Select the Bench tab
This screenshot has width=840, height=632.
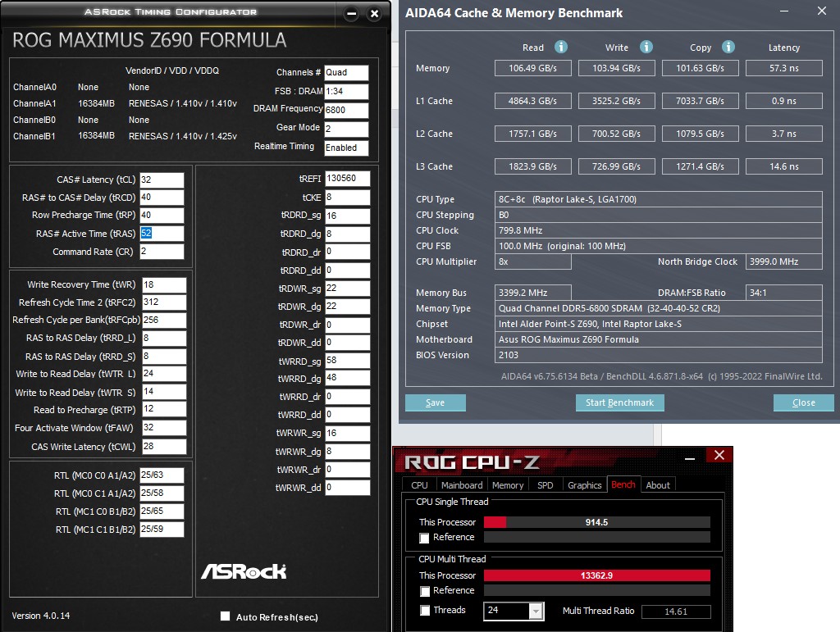click(x=623, y=484)
